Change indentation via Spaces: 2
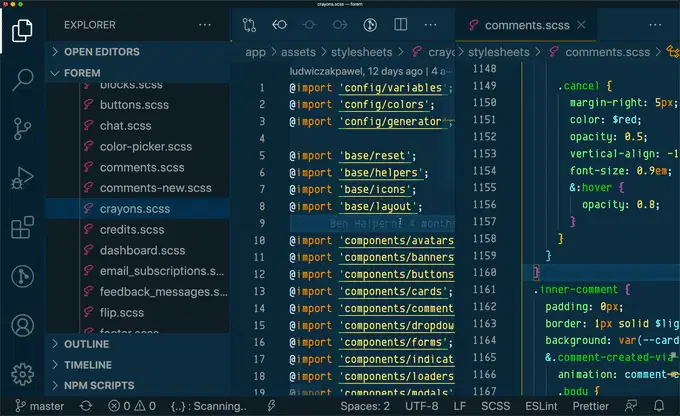This screenshot has height=416, width=680. [x=365, y=406]
